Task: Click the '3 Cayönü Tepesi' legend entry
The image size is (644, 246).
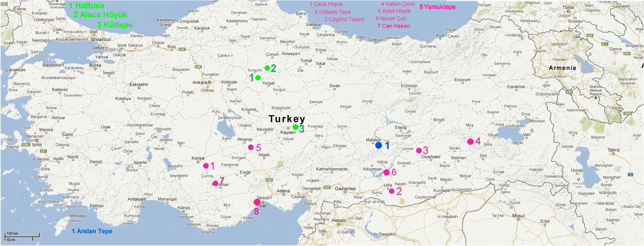Action: coord(344,19)
